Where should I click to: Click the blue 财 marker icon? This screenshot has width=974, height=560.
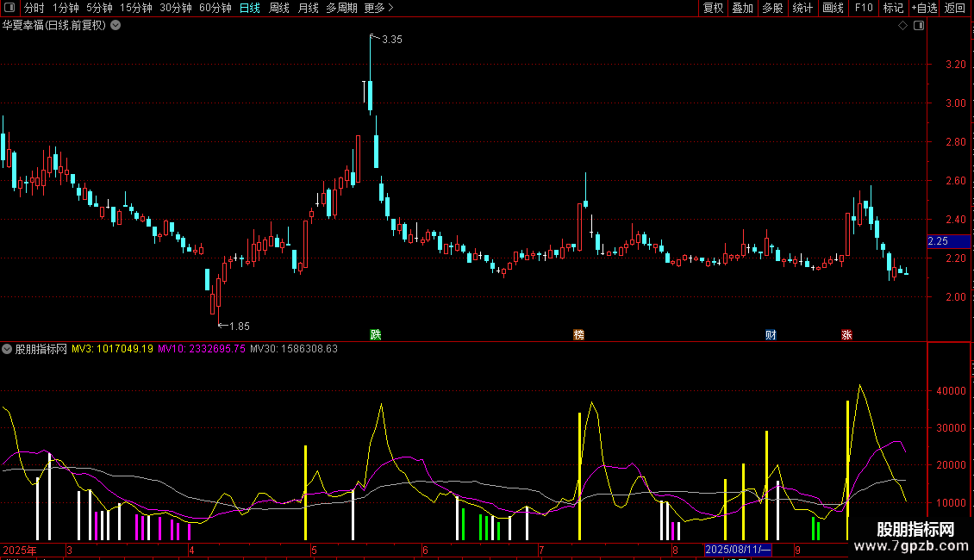click(x=771, y=334)
